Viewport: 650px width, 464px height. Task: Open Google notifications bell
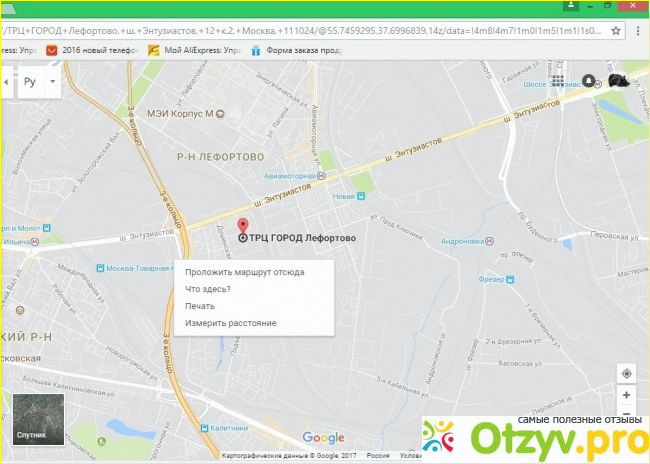coord(588,80)
